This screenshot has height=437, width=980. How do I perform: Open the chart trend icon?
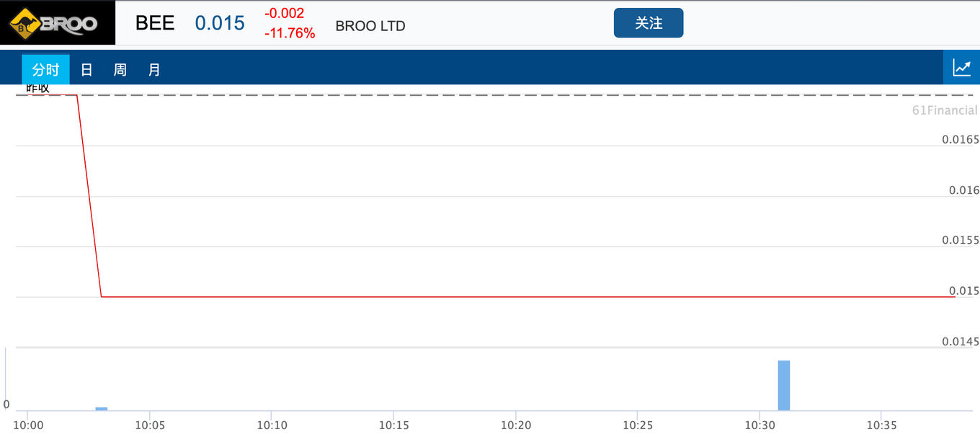[962, 68]
